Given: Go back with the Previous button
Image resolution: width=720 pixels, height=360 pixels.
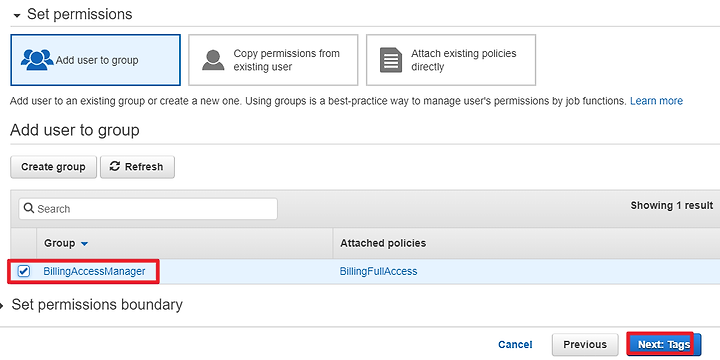Looking at the screenshot, I should pos(585,344).
